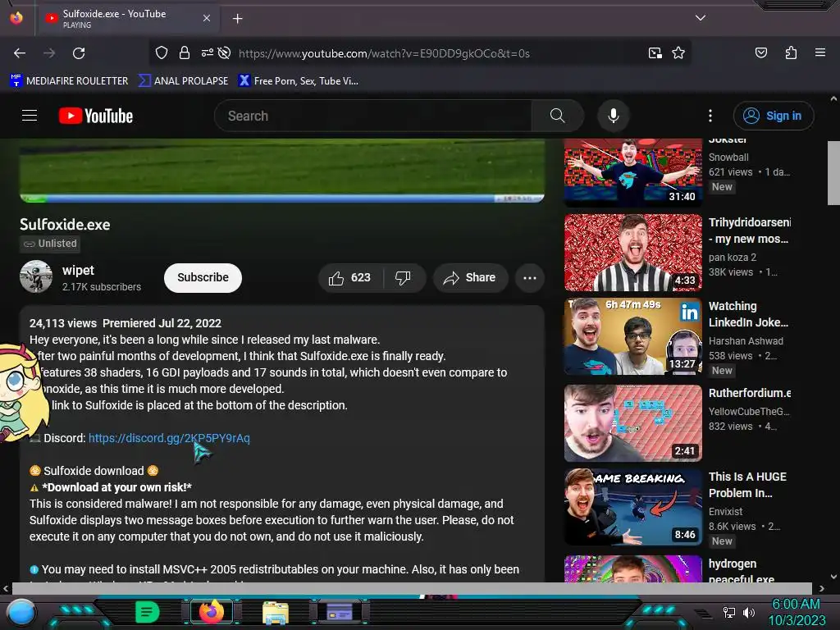840x630 pixels.
Task: Open the tracking protection shield icon
Action: 162,53
